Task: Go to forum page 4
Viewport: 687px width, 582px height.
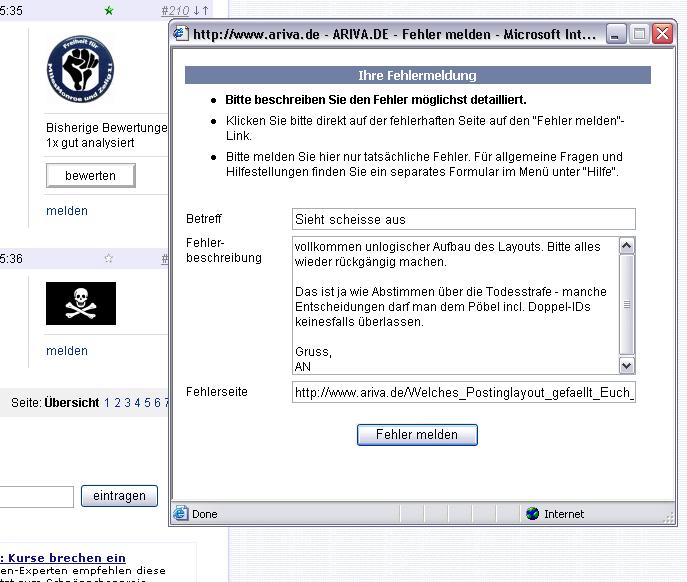Action: pyautogui.click(x=137, y=402)
